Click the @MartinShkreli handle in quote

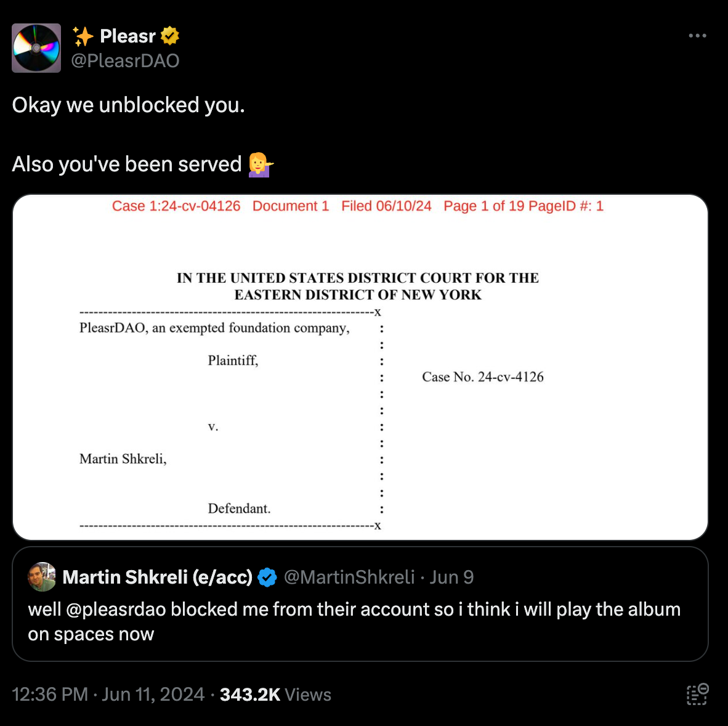coord(349,577)
